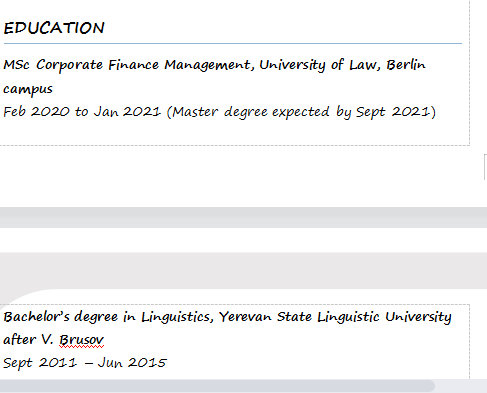Click the blue line under EDUCATION

(x=233, y=43)
